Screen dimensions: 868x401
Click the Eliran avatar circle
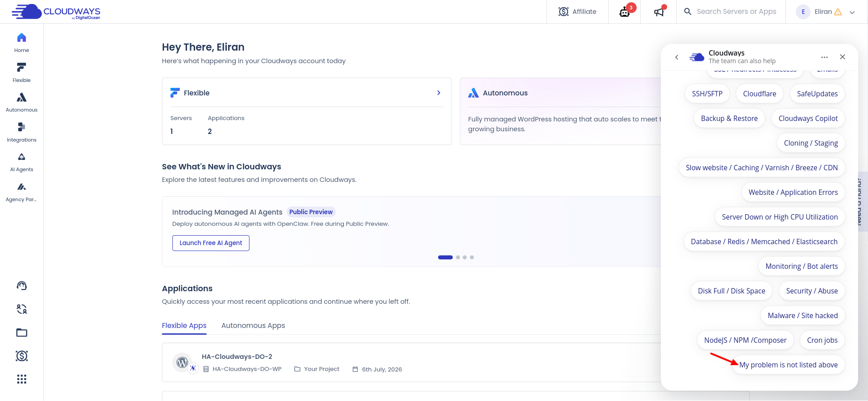[x=803, y=12]
